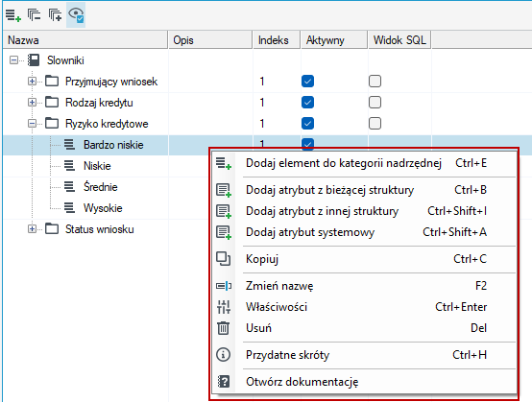
Task: Select Otwórz dokumentację menu entry
Action: click(363, 382)
